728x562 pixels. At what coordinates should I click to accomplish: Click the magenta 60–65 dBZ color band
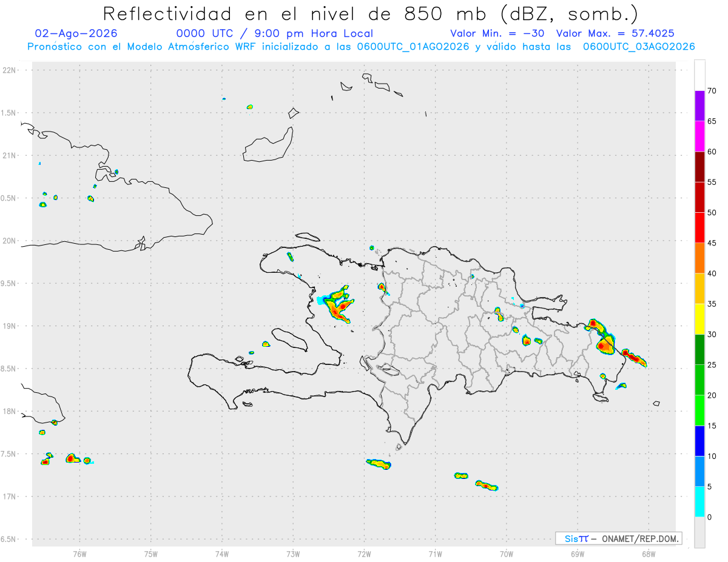(699, 136)
